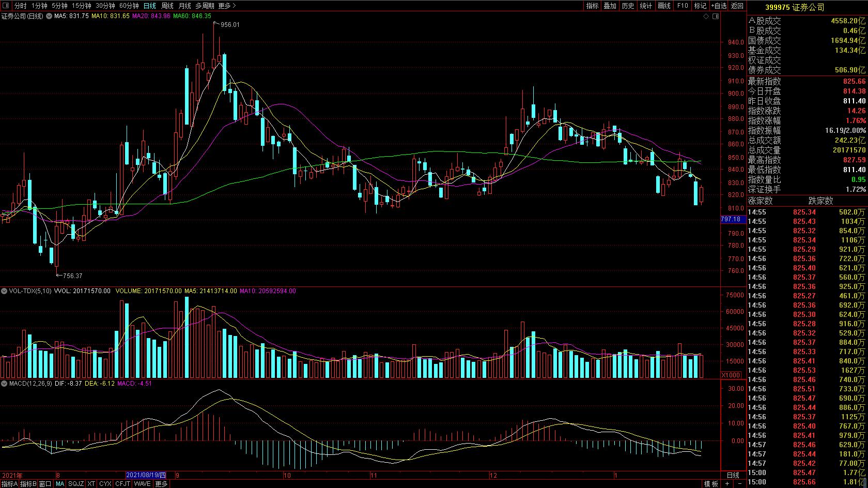Add to watchlist with +自选
The width and height of the screenshot is (868, 488).
[719, 6]
